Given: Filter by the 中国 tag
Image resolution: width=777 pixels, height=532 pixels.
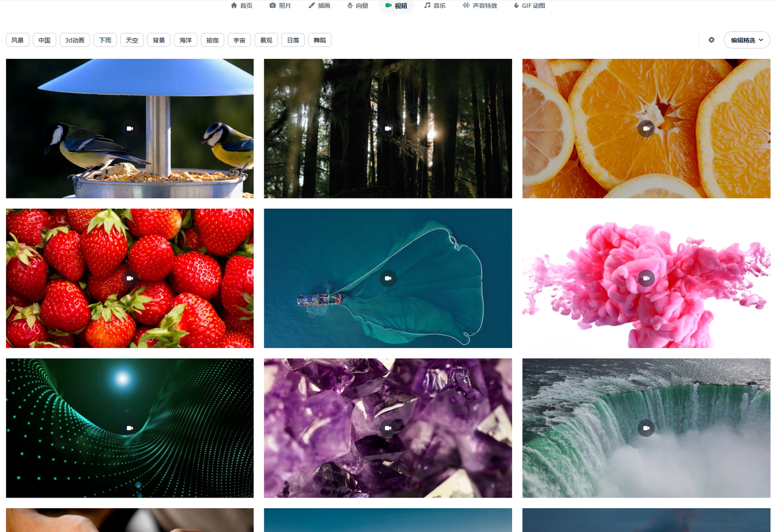Looking at the screenshot, I should [45, 40].
